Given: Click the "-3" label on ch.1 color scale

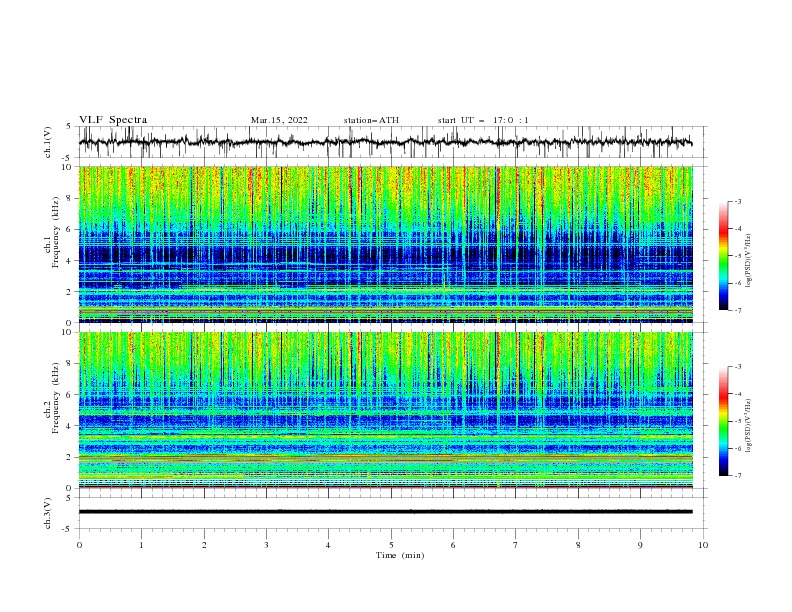Looking at the screenshot, I should click(737, 202).
